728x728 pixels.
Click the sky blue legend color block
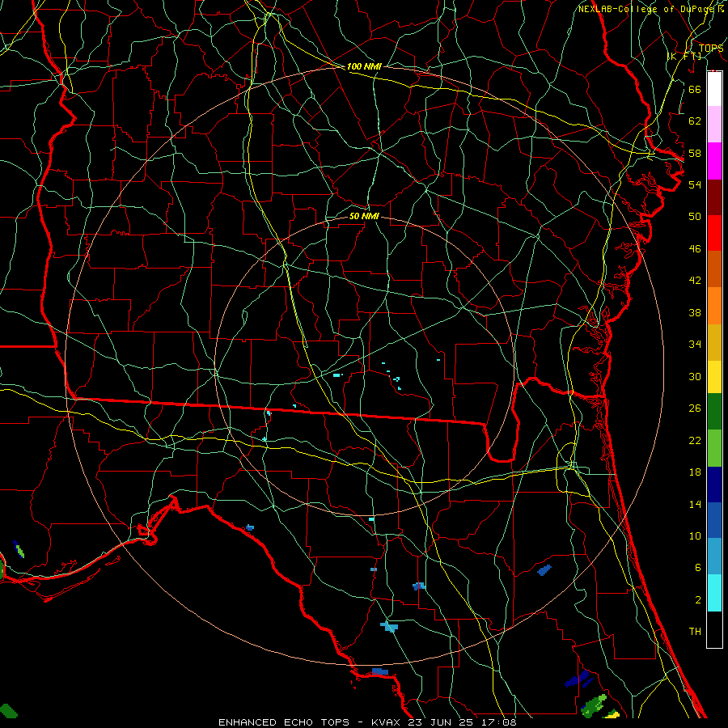714,557
